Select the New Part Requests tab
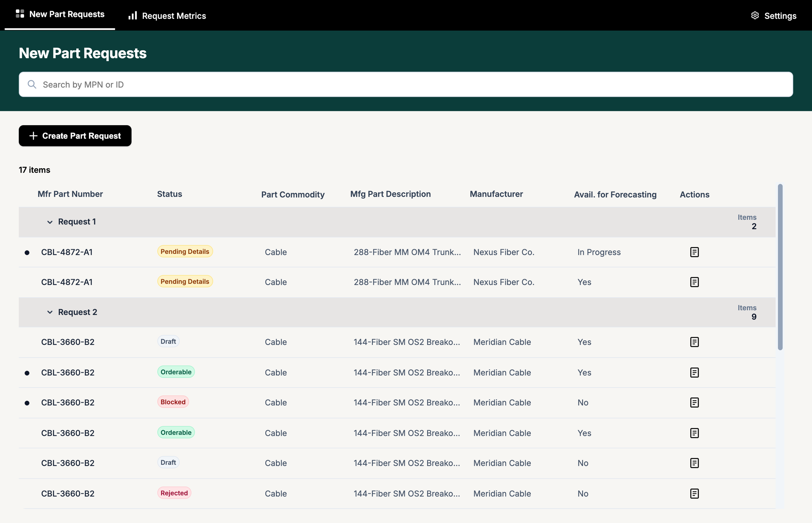Viewport: 812px width, 523px height. pyautogui.click(x=60, y=14)
